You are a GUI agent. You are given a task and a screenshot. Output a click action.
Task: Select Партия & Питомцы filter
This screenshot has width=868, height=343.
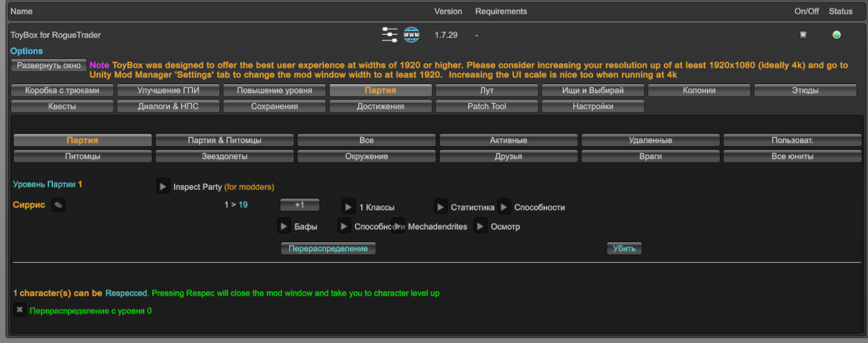pos(224,140)
